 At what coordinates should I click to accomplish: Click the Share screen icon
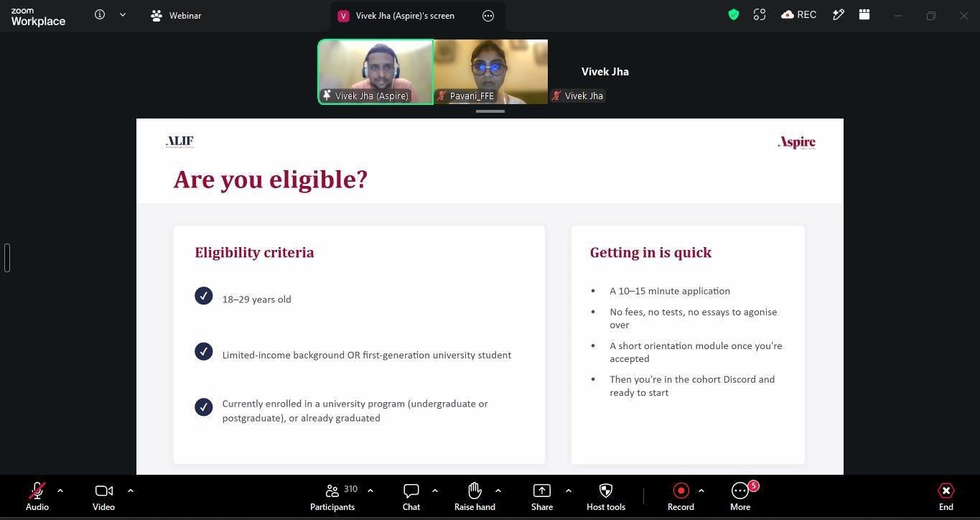[x=542, y=491]
